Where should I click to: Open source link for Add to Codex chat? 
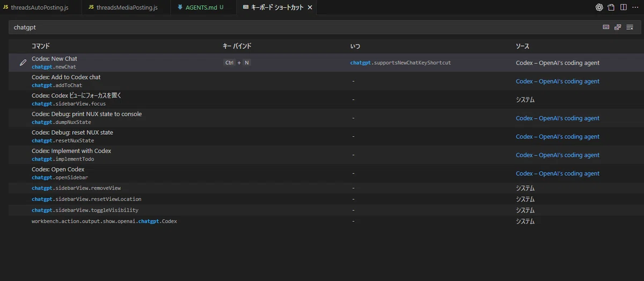558,82
